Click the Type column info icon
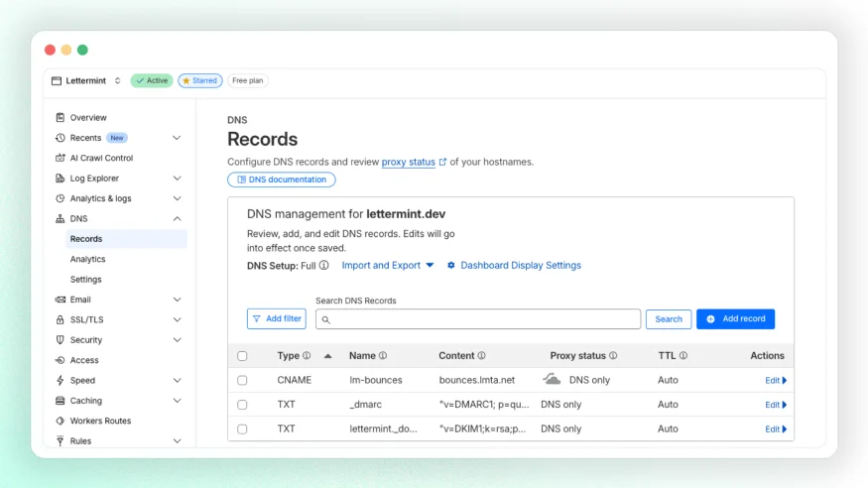 click(x=307, y=355)
